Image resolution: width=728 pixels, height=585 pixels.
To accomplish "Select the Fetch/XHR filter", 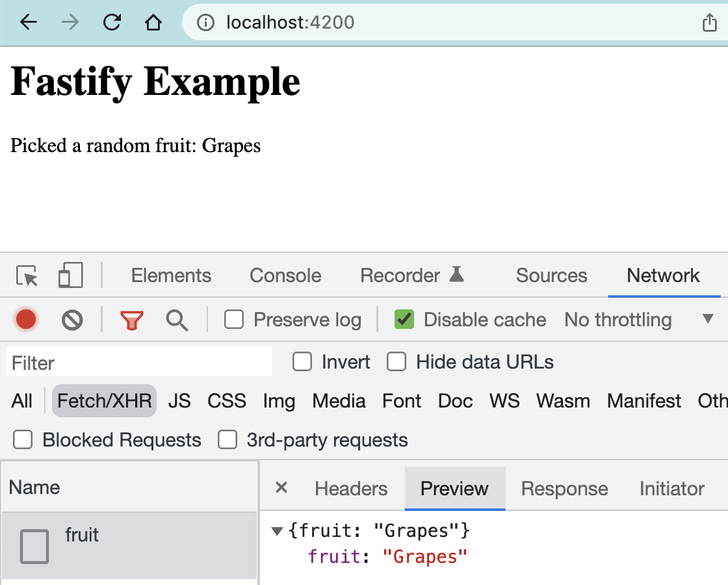I will 105,400.
